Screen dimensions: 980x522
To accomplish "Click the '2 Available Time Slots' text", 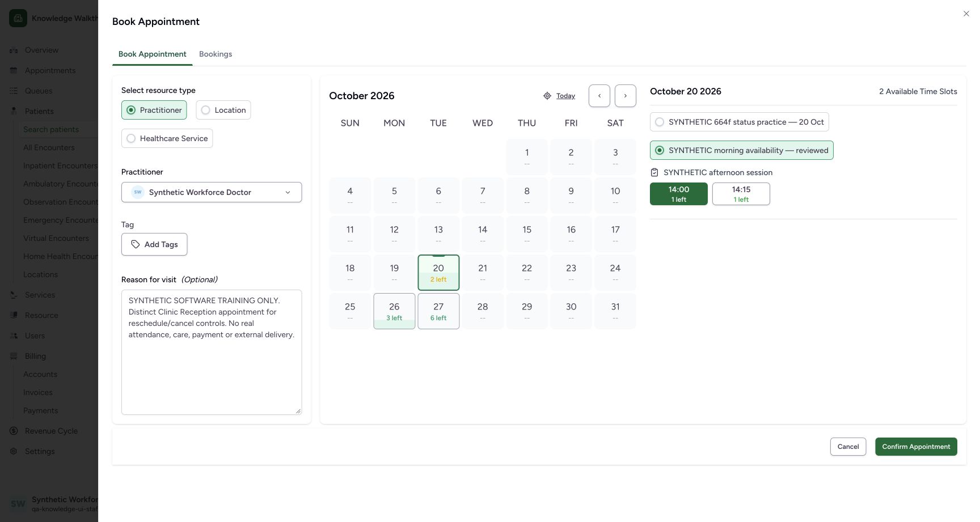I will [x=918, y=91].
